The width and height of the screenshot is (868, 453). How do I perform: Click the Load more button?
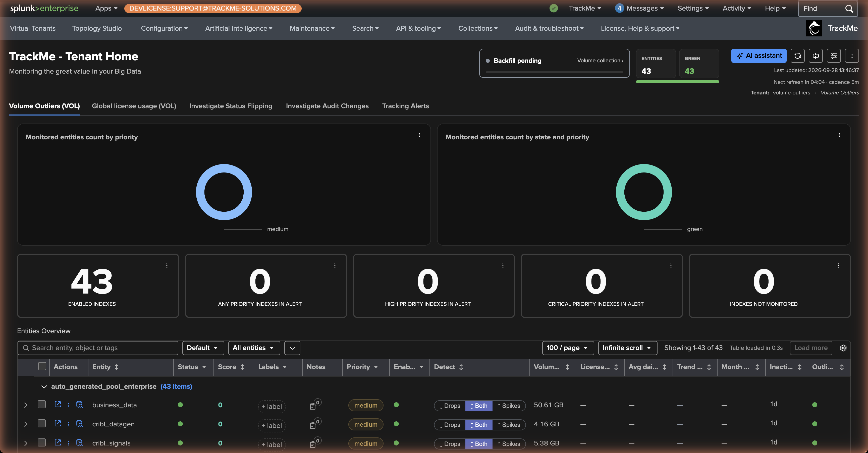[x=811, y=348]
